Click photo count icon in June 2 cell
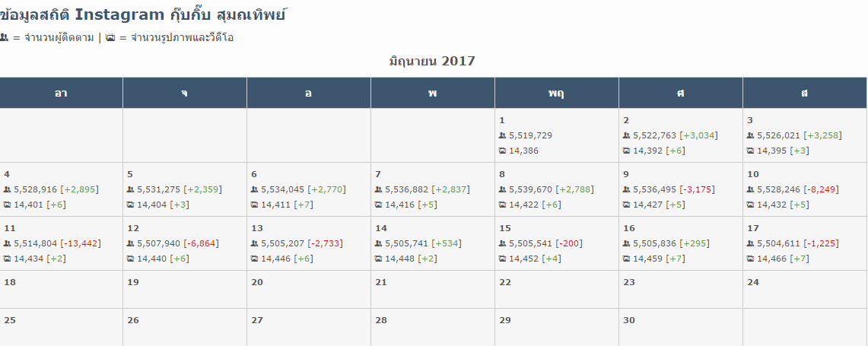The image size is (868, 346). point(626,151)
